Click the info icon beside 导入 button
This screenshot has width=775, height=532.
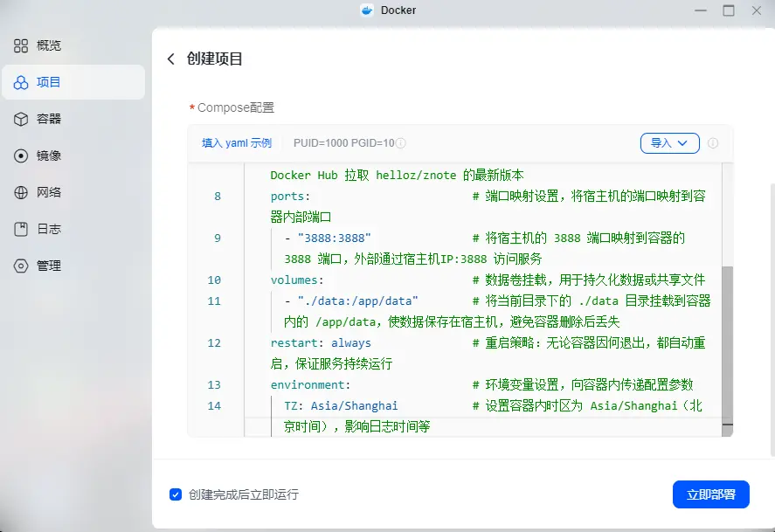pyautogui.click(x=713, y=143)
